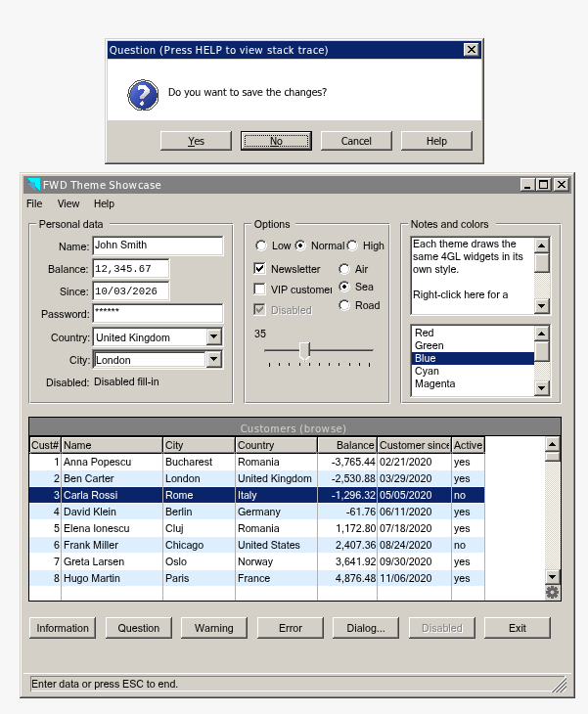This screenshot has height=714, width=588.
Task: Select the Elena Ionescu row
Action: coord(257,528)
